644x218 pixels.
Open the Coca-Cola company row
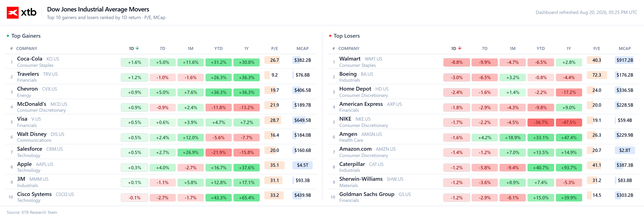[161, 62]
